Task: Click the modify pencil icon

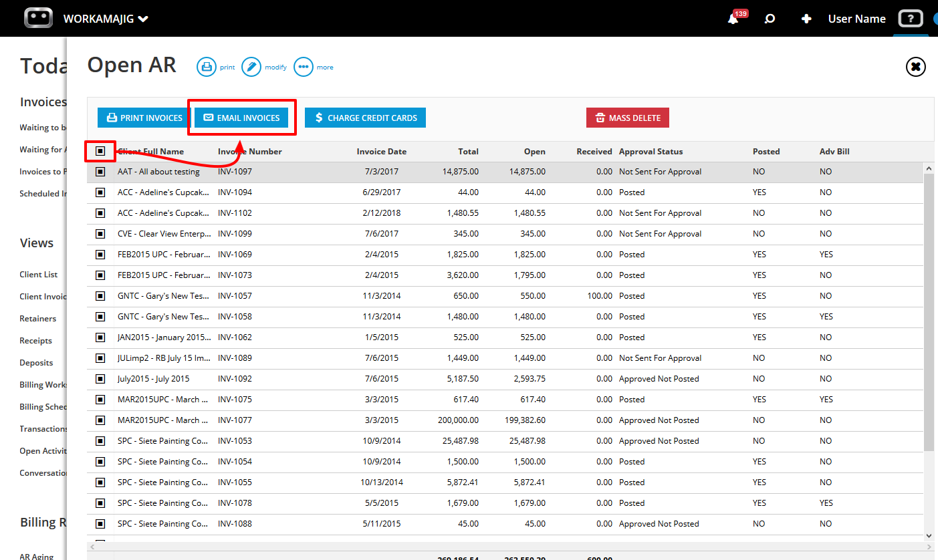Action: (x=251, y=67)
